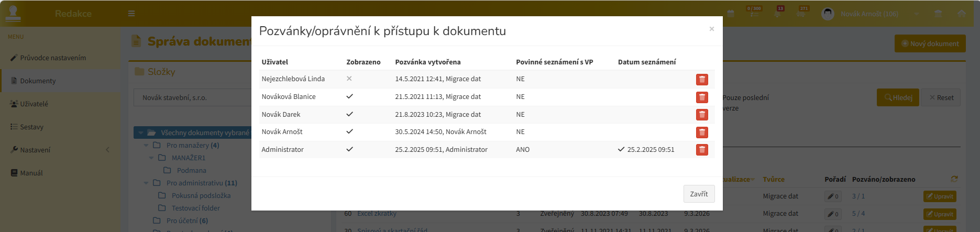The height and width of the screenshot is (232, 980).
Task: Select the 'ANO' mandatory acknowledgement value
Action: tap(523, 150)
